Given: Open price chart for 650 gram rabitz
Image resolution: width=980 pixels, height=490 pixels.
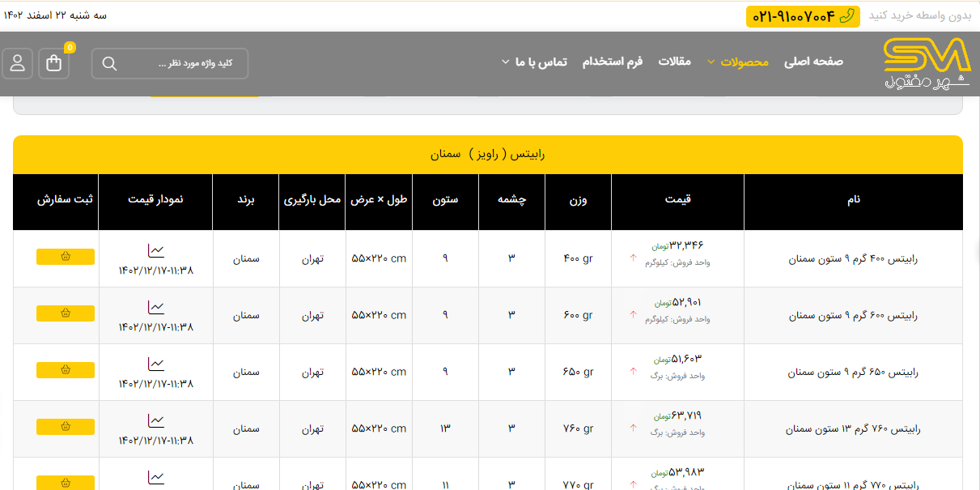Looking at the screenshot, I should [x=156, y=364].
